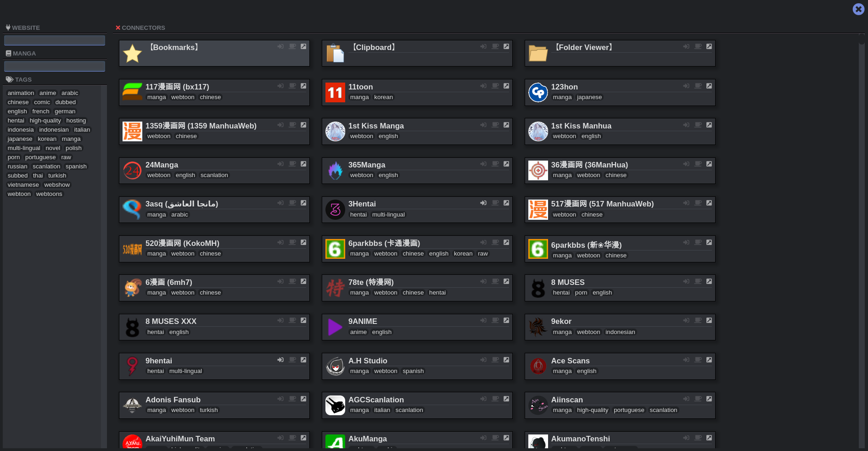The height and width of the screenshot is (451, 868).
Task: Click coffee cup icon on Ace Scans card
Action: pos(698,360)
